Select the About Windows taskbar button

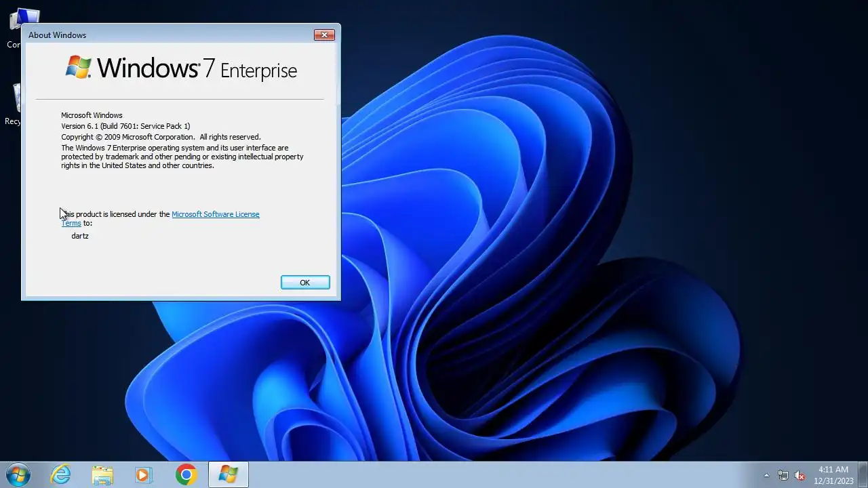pos(228,474)
